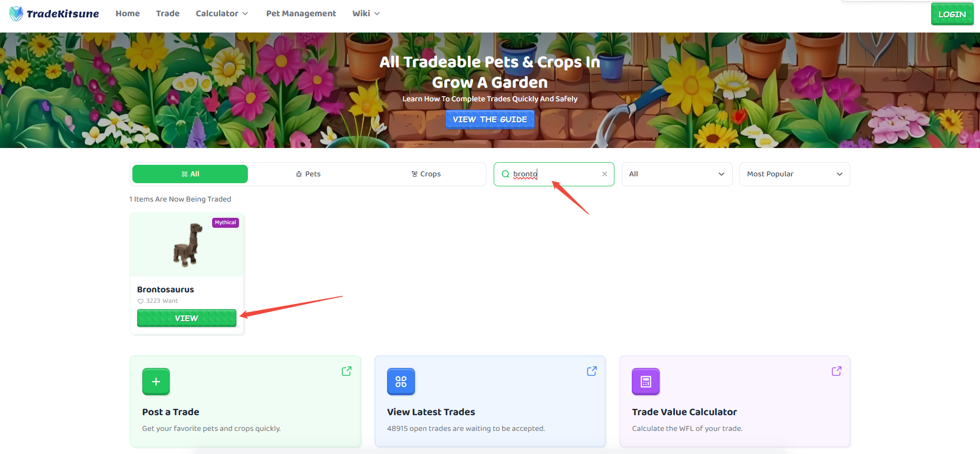This screenshot has height=454, width=980.
Task: Click the LOGIN button
Action: tap(952, 14)
